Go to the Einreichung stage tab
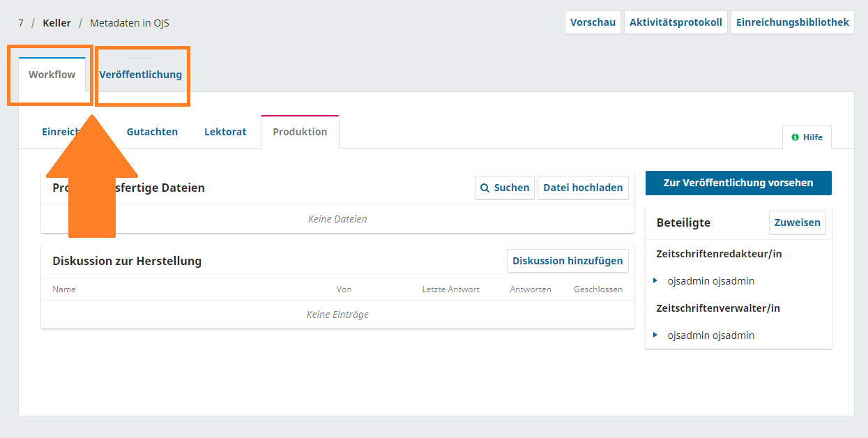 point(59,132)
